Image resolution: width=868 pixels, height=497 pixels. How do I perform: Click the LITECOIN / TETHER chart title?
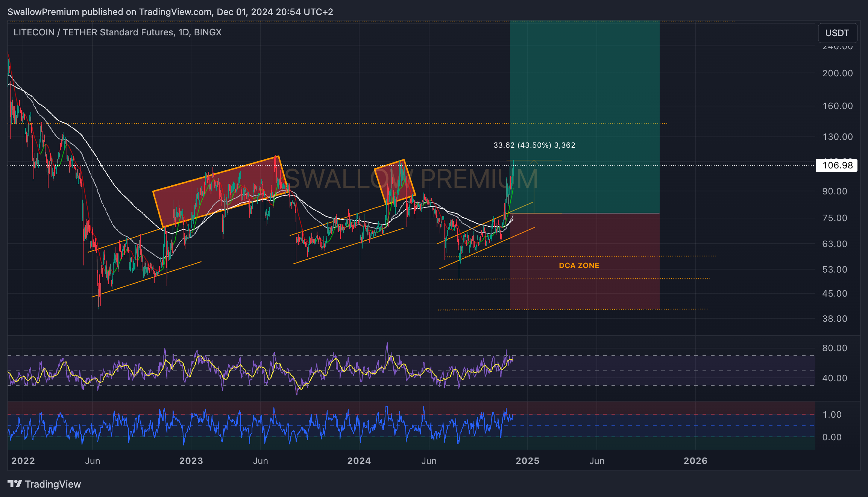[117, 32]
